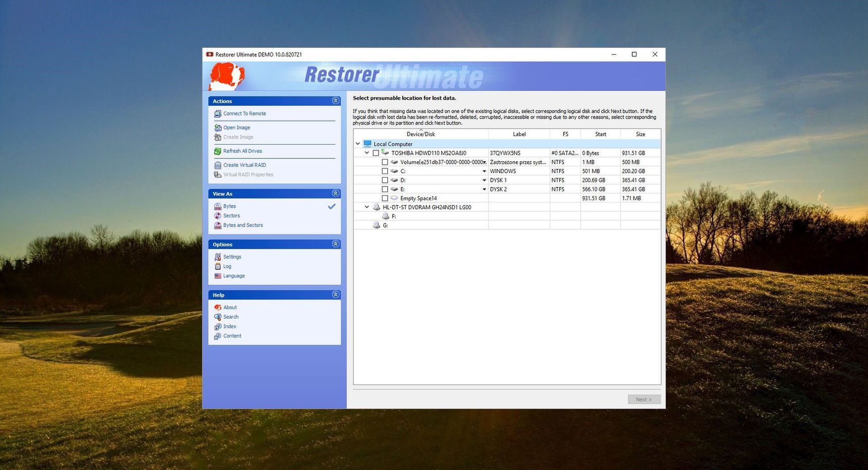Click the Search icon in Help
The width and height of the screenshot is (868, 470).
coord(218,317)
